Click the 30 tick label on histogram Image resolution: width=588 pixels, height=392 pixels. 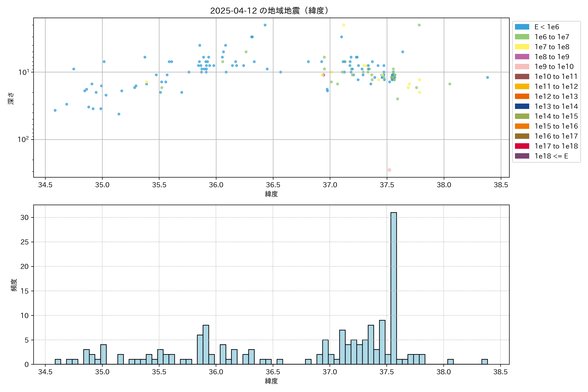(x=24, y=218)
